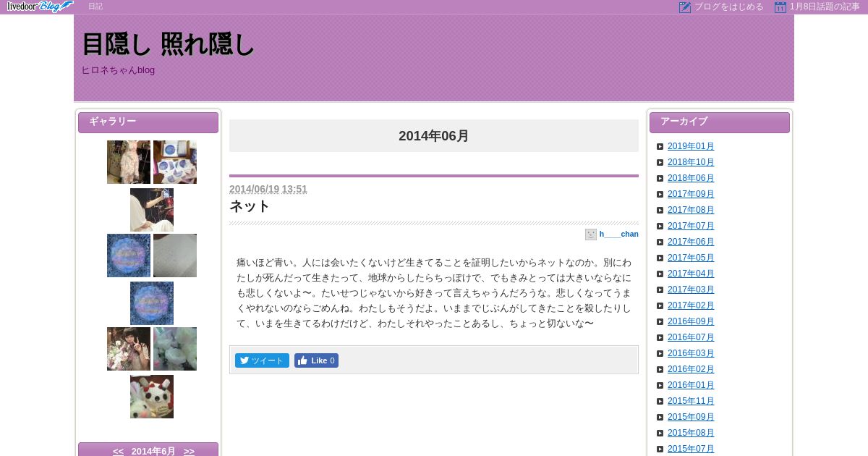Click the ヒロネちゃんblog subtitle
The image size is (868, 456).
coord(118,70)
